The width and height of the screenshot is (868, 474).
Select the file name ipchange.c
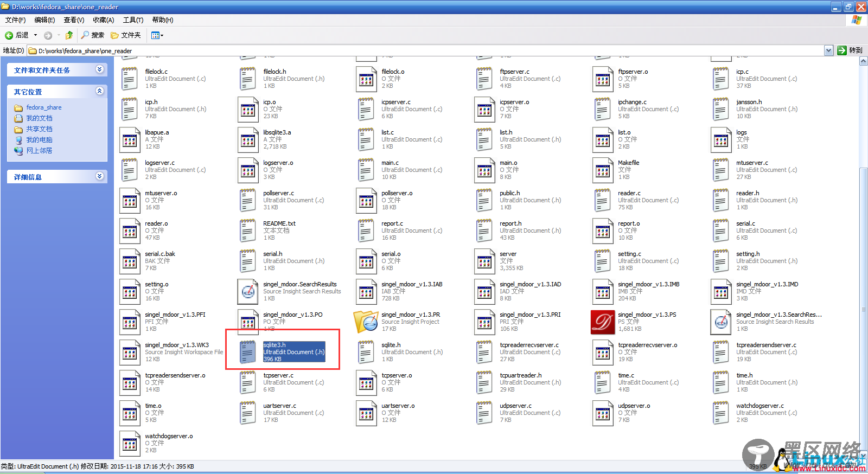coord(632,102)
